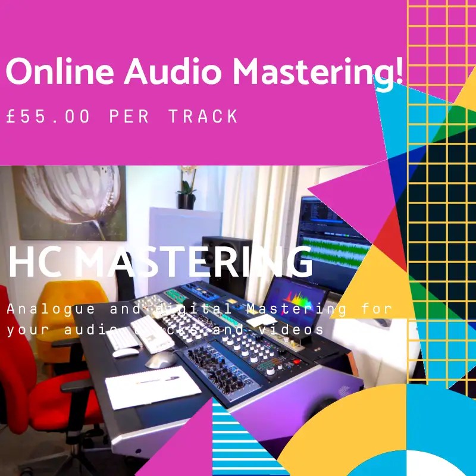Click the 'HC MASTERING' title text

[x=161, y=262]
